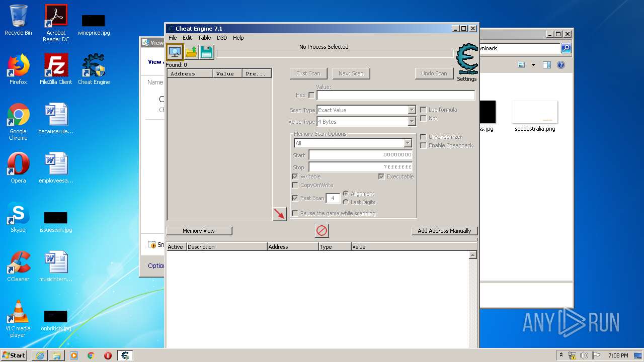Screen dimensions: 644x362
Task: Click the Next Scan button
Action: 351,73
